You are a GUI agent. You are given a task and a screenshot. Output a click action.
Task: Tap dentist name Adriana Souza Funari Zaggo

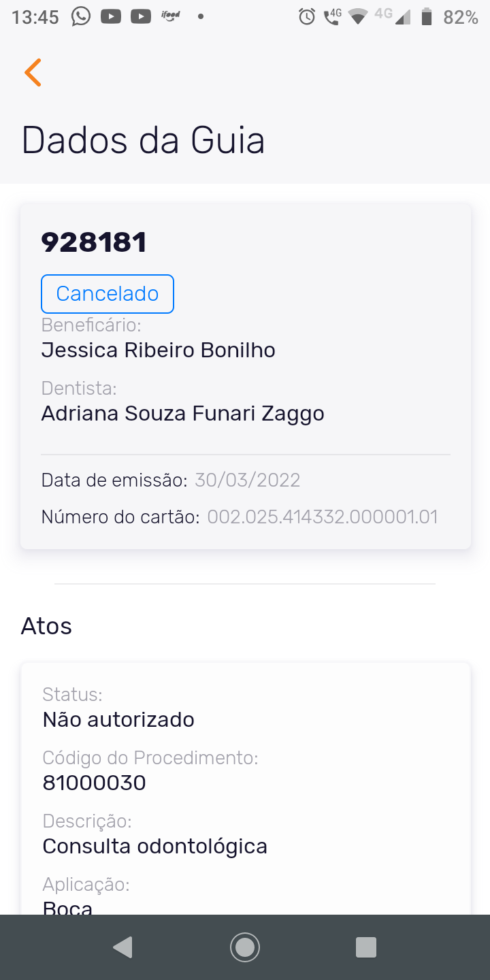pyautogui.click(x=182, y=413)
